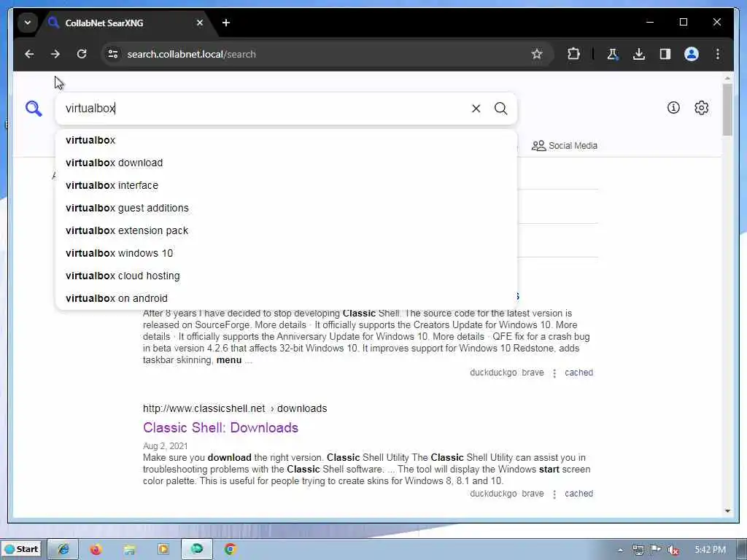Choose suggestion 'virtualbox cloud hosting'

(286, 276)
